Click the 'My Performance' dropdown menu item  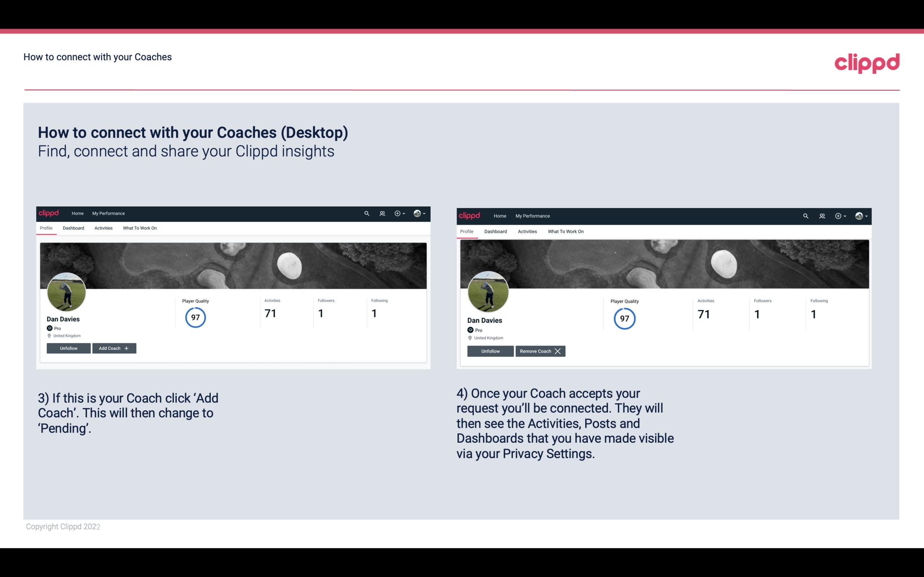tap(108, 213)
